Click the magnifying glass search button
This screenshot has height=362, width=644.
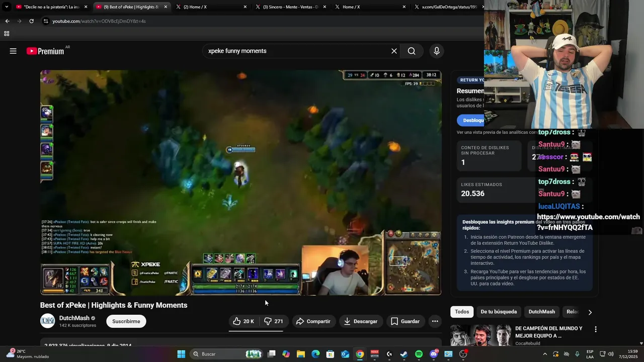(x=412, y=51)
